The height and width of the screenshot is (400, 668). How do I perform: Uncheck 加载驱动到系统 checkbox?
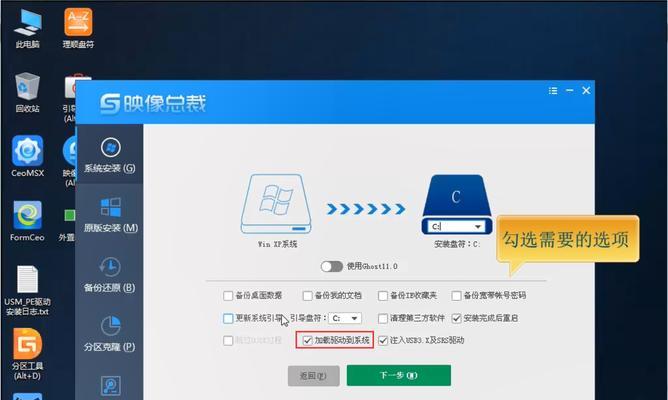coord(307,340)
